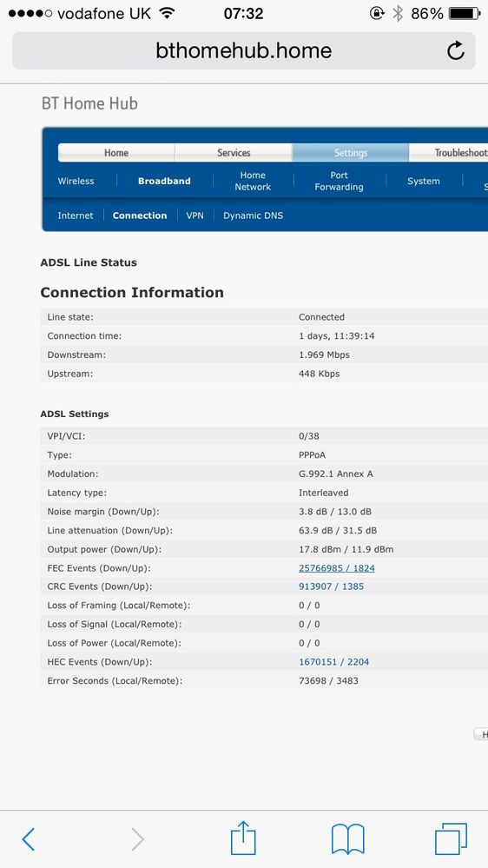Click the FEC Events count link
This screenshot has height=868, width=488.
336,568
